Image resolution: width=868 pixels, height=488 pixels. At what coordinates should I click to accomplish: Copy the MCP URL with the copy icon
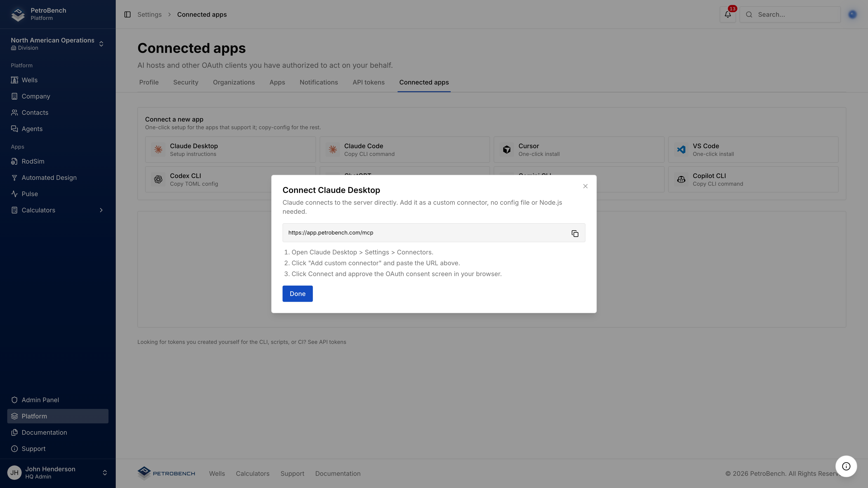pyautogui.click(x=575, y=233)
